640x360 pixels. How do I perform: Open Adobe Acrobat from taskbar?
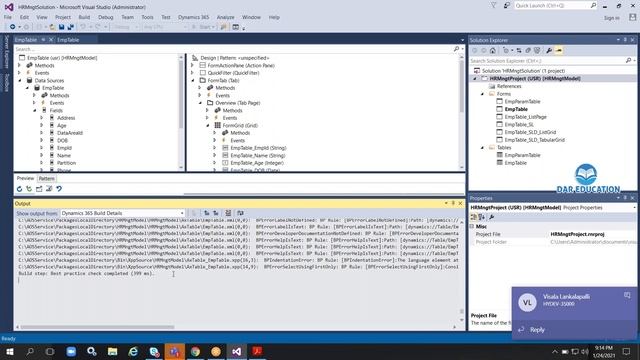click(x=257, y=351)
